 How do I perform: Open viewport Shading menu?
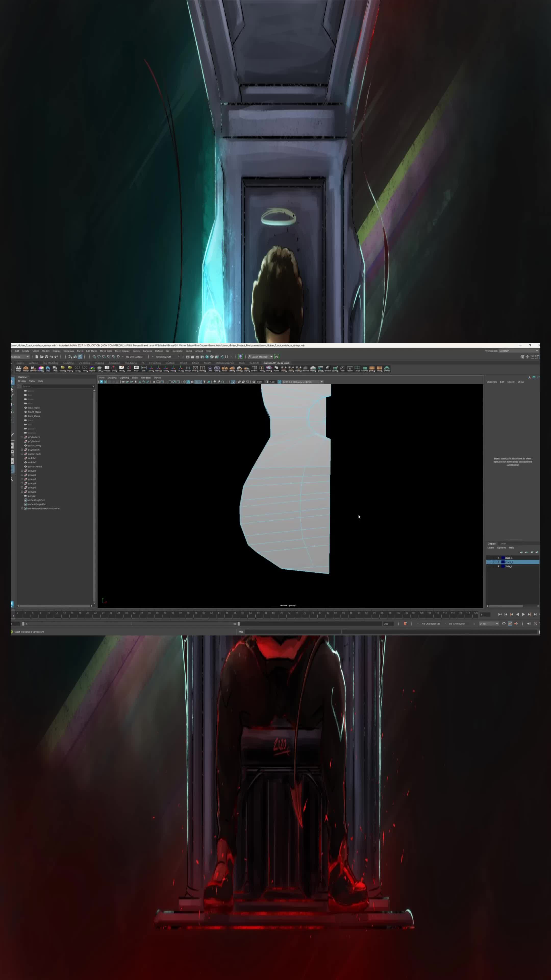click(112, 378)
